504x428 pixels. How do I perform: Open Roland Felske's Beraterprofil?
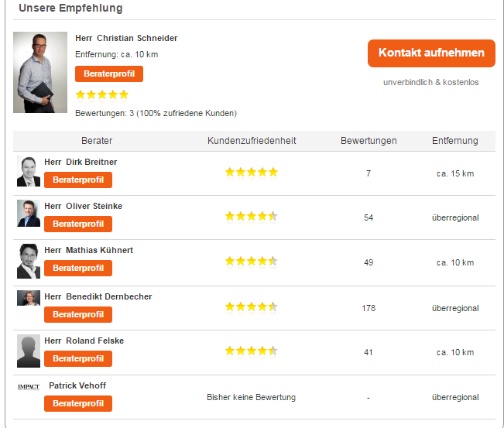pyautogui.click(x=78, y=359)
